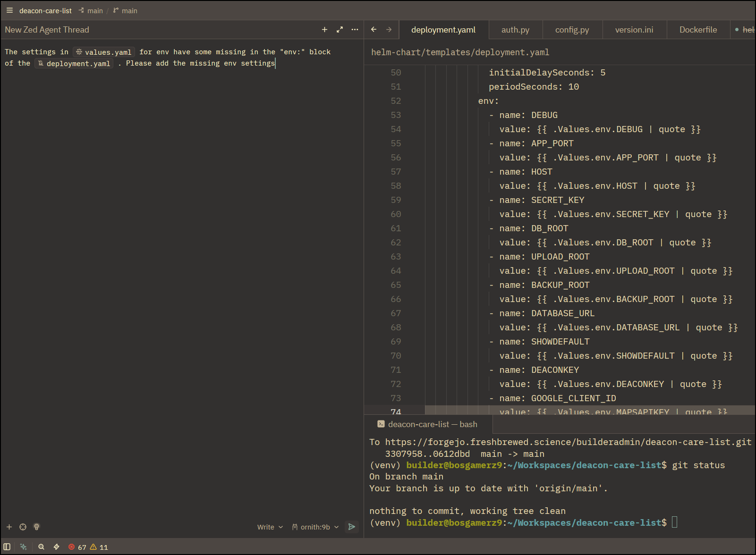Add context with plus icon in message editor
The image size is (756, 555).
tap(9, 527)
